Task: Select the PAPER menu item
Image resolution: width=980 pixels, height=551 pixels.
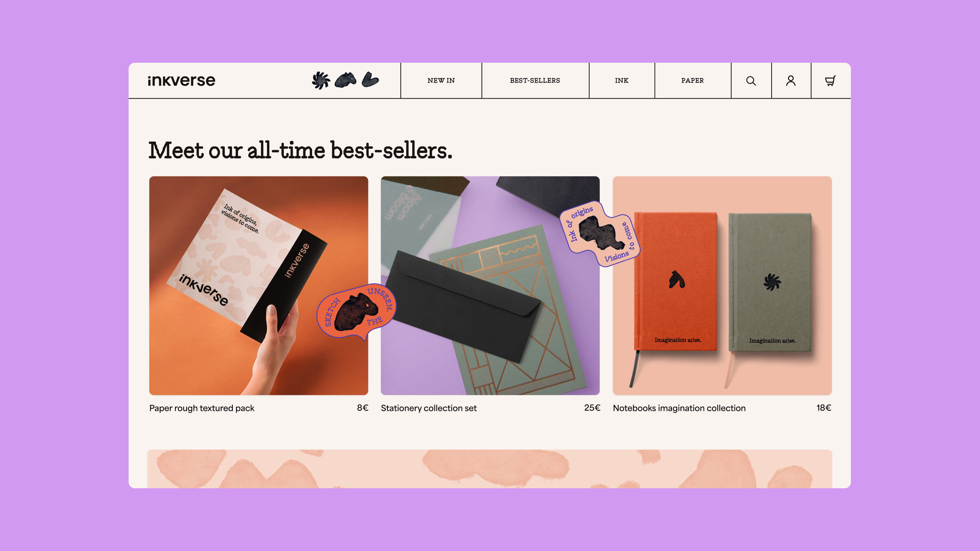Action: [692, 81]
